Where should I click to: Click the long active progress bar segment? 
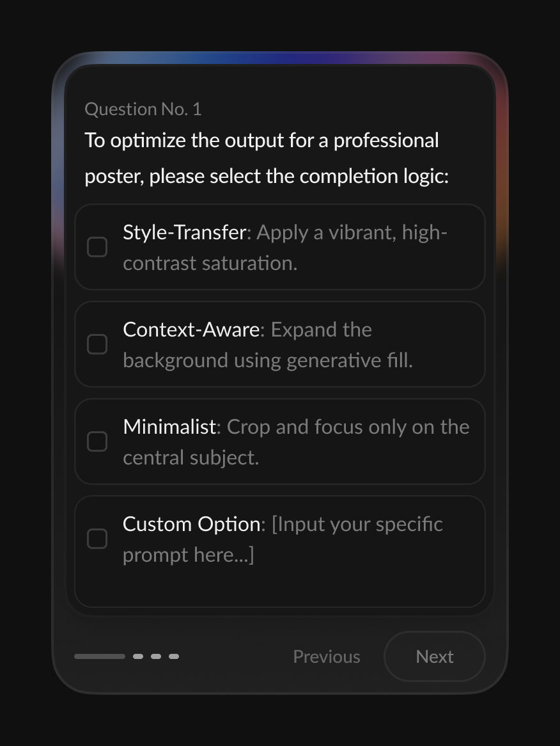pyautogui.click(x=100, y=656)
